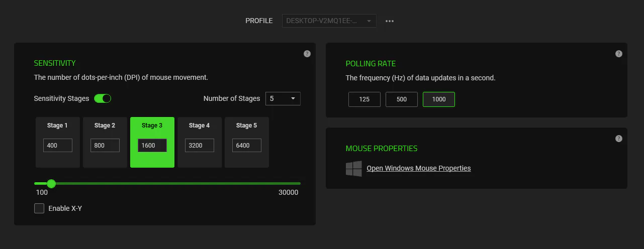This screenshot has height=249, width=644.
Task: Select the 500 Hz polling rate
Action: (x=402, y=99)
